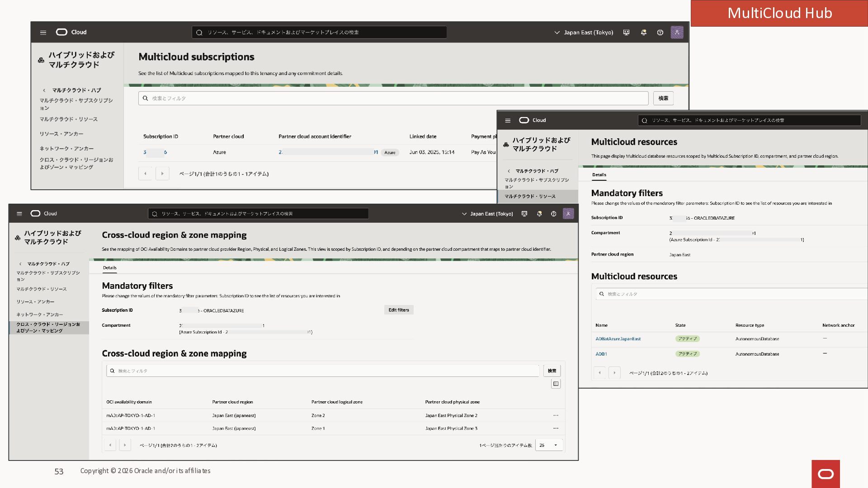868x488 pixels.
Task: Open hamburger menu in Multicloud subscriptions console
Action: click(43, 33)
